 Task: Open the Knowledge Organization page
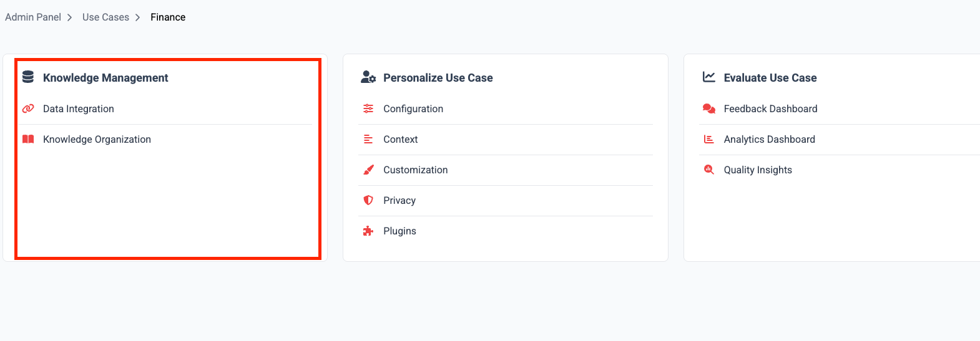click(97, 139)
